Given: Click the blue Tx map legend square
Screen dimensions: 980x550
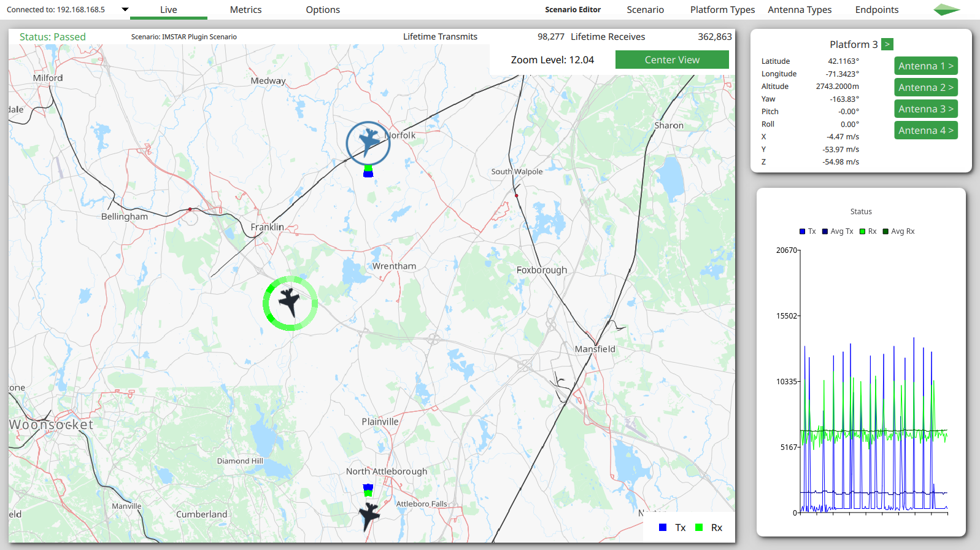Looking at the screenshot, I should point(663,527).
